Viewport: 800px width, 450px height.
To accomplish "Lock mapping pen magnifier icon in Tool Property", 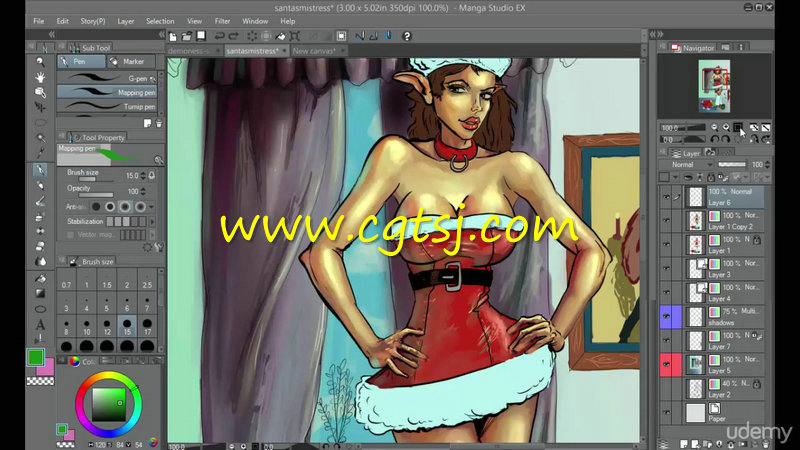I will 159,160.
